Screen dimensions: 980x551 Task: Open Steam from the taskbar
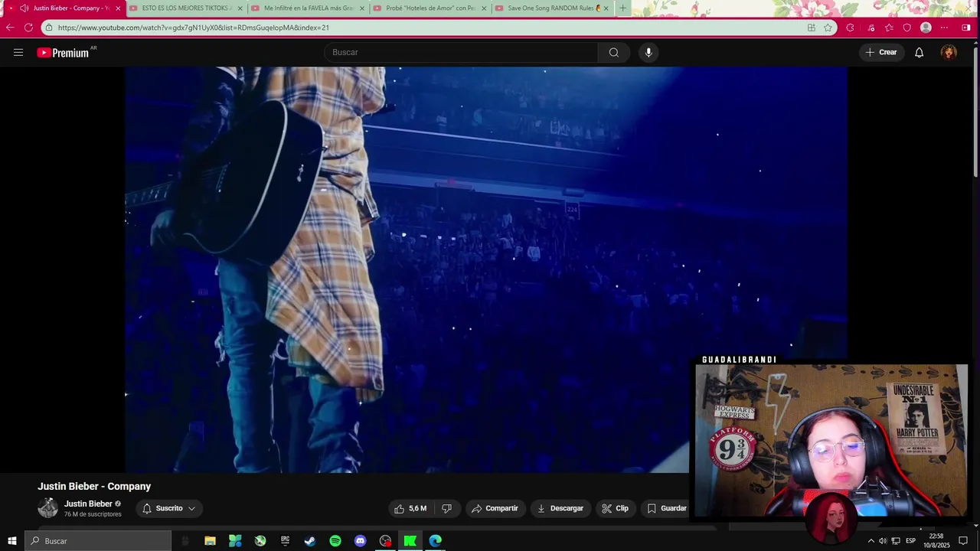pos(310,541)
